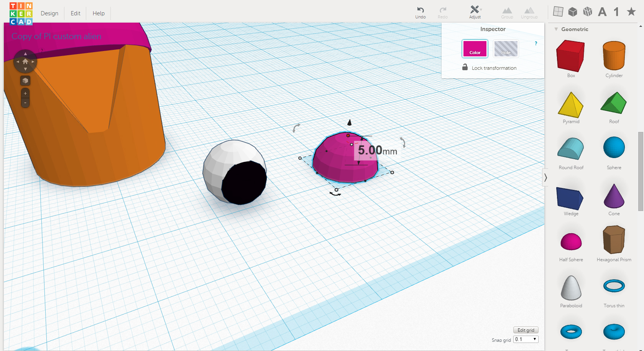The image size is (644, 351).
Task: Zoom in with the plus button
Action: (x=25, y=94)
